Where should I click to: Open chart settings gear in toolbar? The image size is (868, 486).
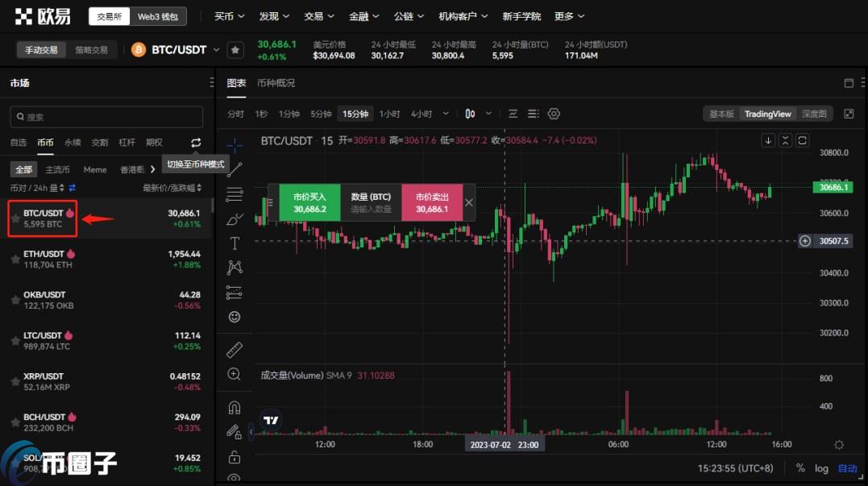(554, 114)
